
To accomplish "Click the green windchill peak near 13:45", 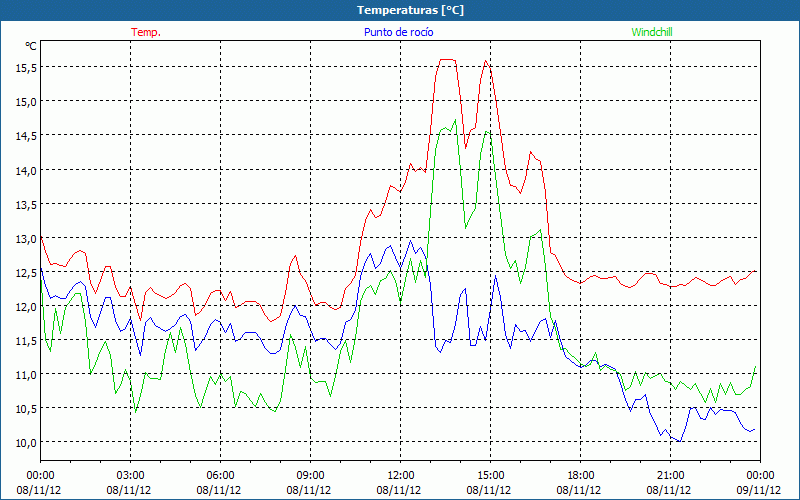I will point(455,120).
